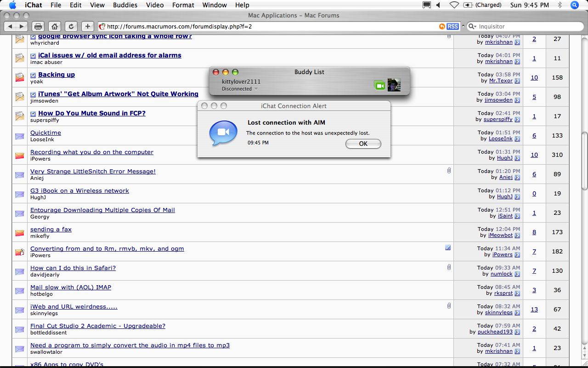The width and height of the screenshot is (588, 368).
Task: Print the page using the printer icon
Action: tap(38, 26)
